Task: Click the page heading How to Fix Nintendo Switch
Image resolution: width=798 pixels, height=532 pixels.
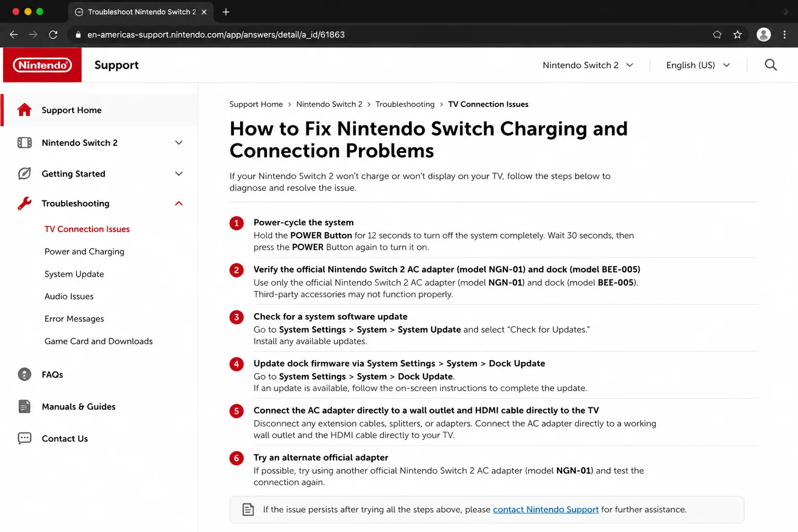Action: tap(429, 140)
